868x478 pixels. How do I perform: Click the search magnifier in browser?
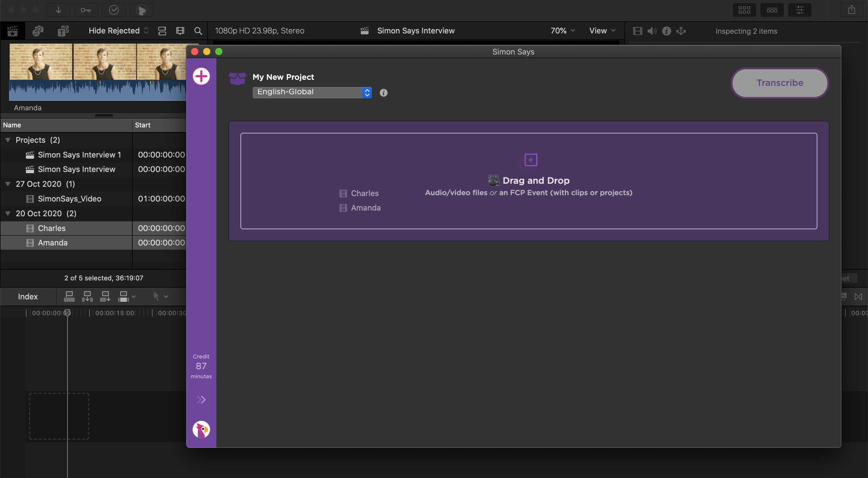pyautogui.click(x=198, y=31)
